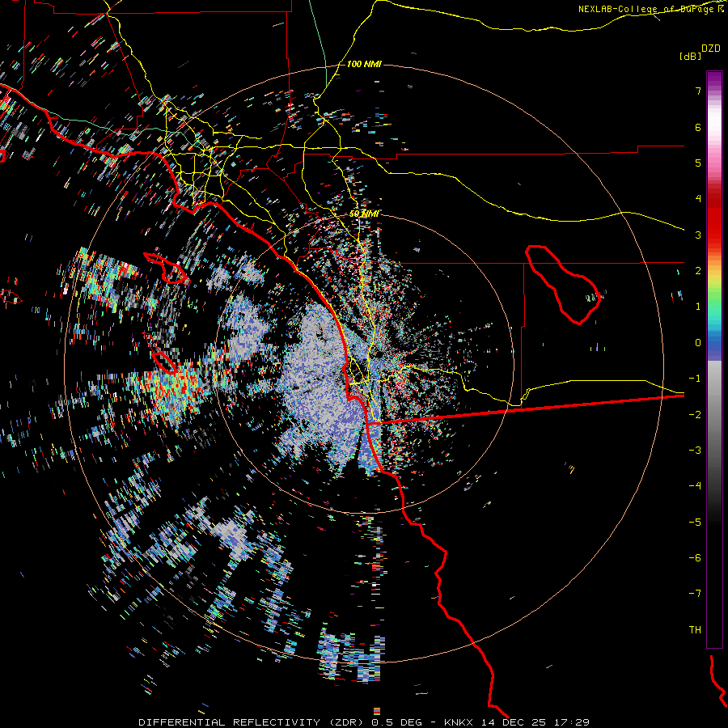Screen dimensions: 728x728
Task: Click the "7" value on the dB scale
Action: pyautogui.click(x=698, y=91)
